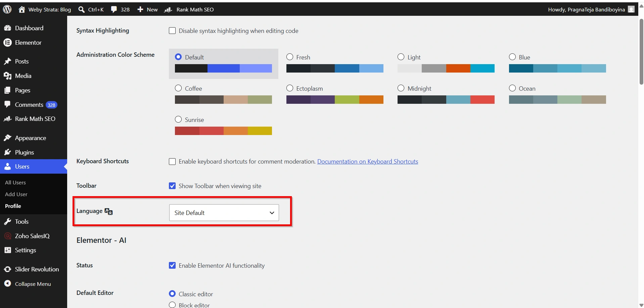Viewport: 644px width, 308px height.
Task: Click the Settings sliders icon
Action: pos(8,250)
